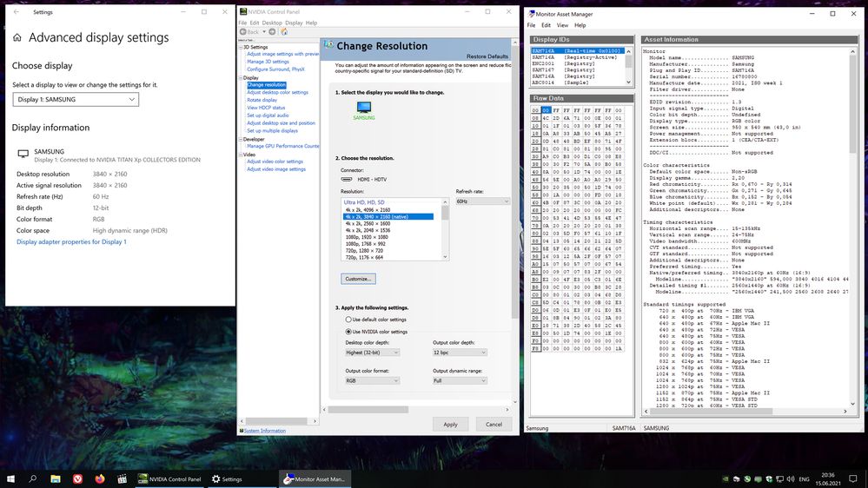This screenshot has width=868, height=488.
Task: Switch to Monitor Asset Manager taskbar button
Action: point(316,479)
